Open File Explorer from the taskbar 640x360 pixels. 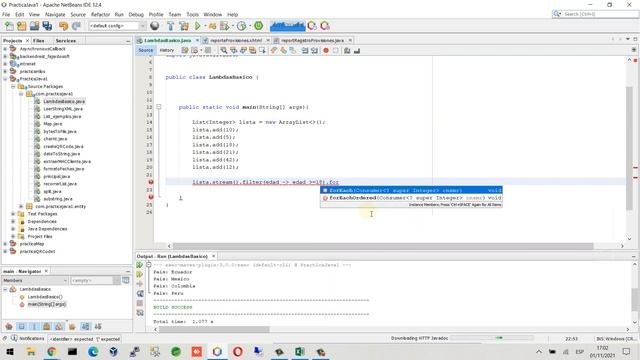click(x=31, y=351)
